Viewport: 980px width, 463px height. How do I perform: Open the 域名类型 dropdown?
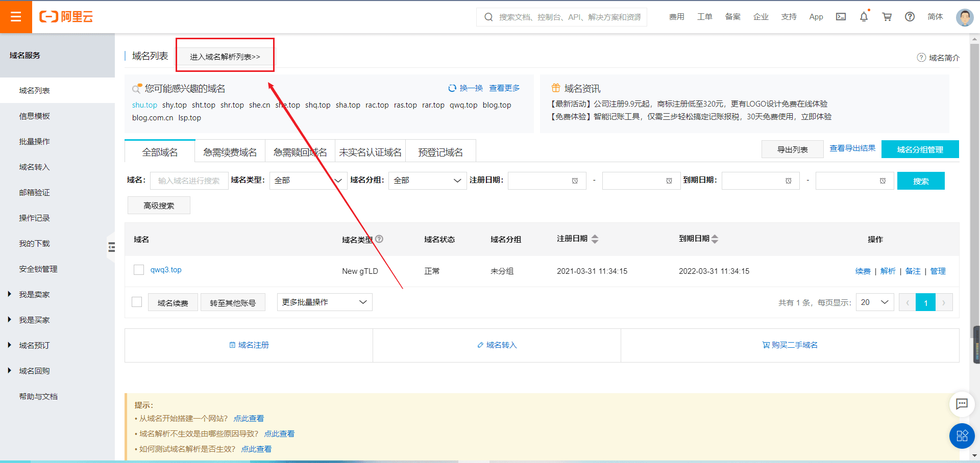[308, 181]
